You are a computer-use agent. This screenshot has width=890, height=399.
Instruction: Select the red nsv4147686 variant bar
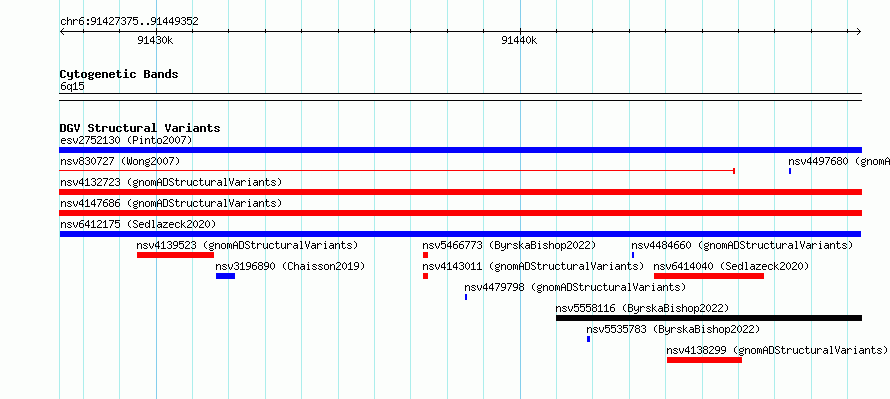[460, 213]
